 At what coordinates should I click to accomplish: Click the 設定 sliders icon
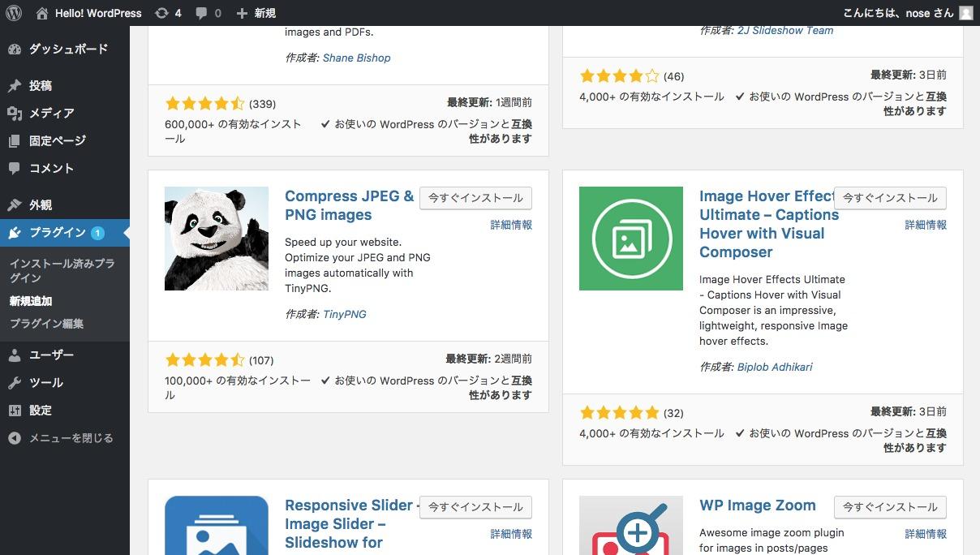point(15,411)
